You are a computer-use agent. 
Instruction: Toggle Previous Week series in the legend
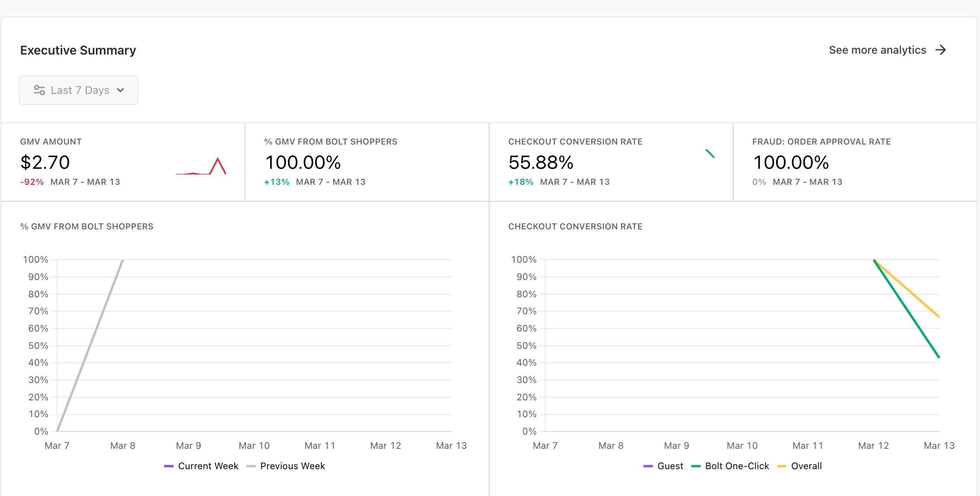click(286, 466)
